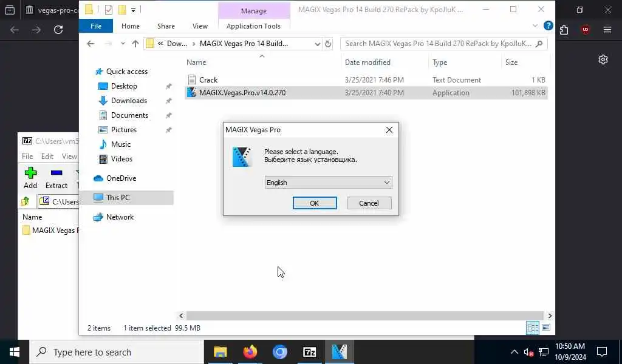Image resolution: width=622 pixels, height=364 pixels.
Task: Open OneDrive in navigation pane
Action: pyautogui.click(x=121, y=178)
